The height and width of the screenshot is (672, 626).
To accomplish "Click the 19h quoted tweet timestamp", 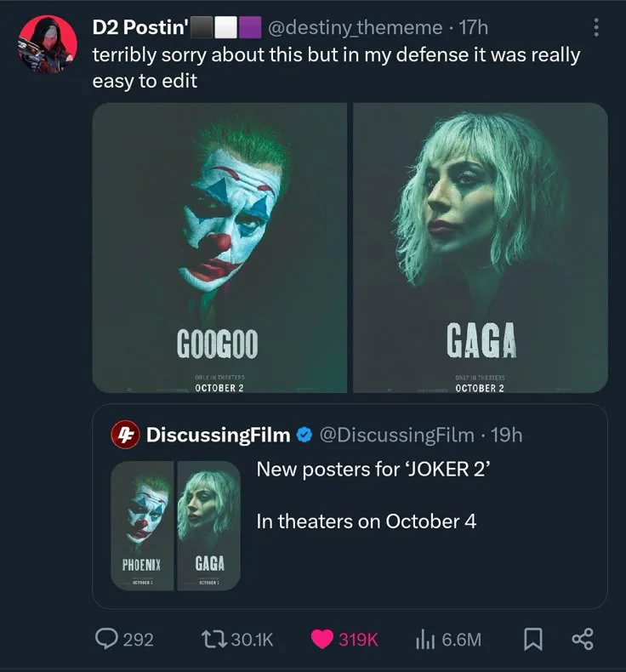I will pyautogui.click(x=507, y=436).
